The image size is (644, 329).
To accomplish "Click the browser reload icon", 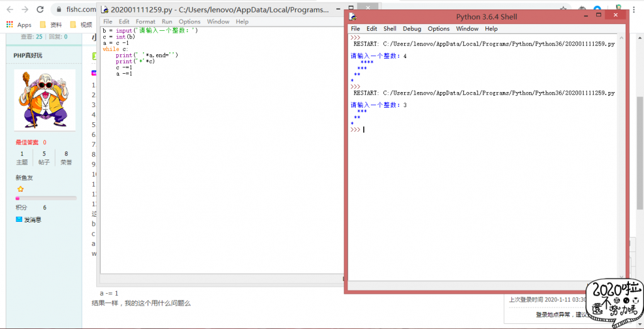I will [40, 9].
